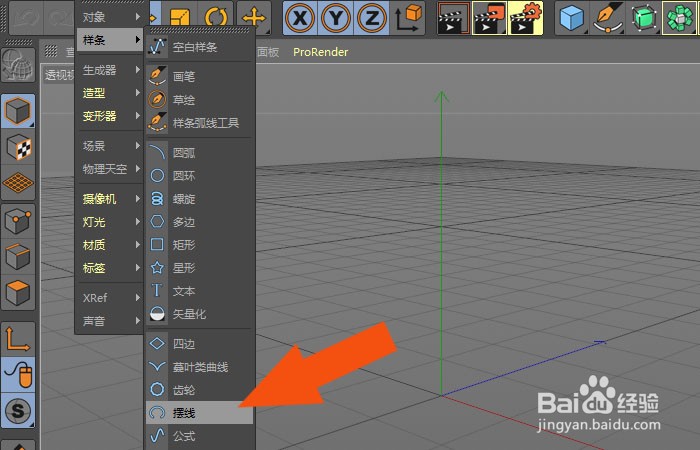The image size is (700, 450).
Task: Choose the 草绘 sketch tool
Action: [x=200, y=100]
